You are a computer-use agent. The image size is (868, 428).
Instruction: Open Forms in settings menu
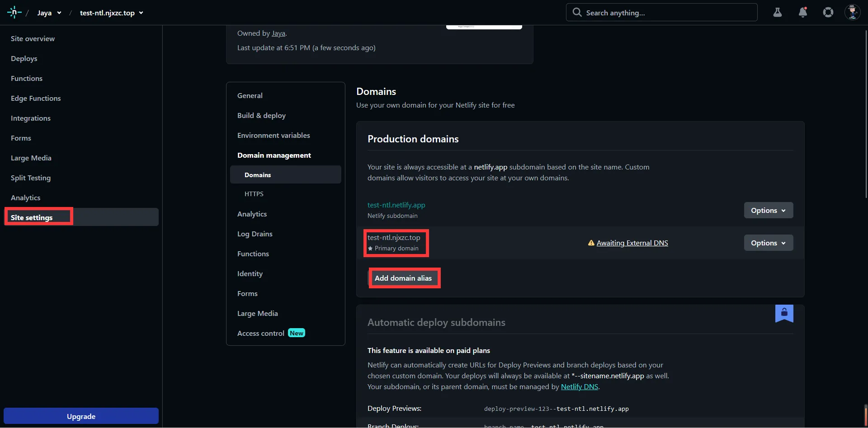tap(247, 294)
